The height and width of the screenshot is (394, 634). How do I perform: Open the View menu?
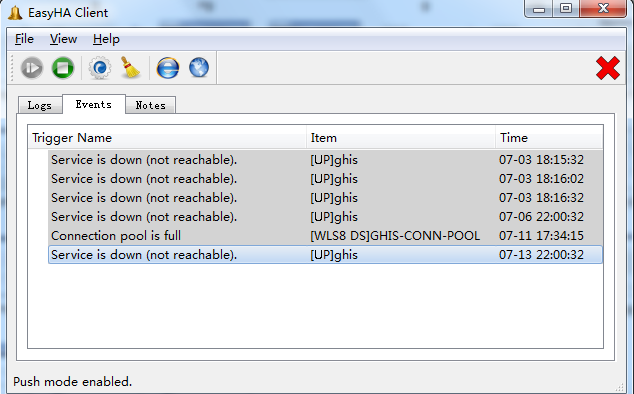63,39
